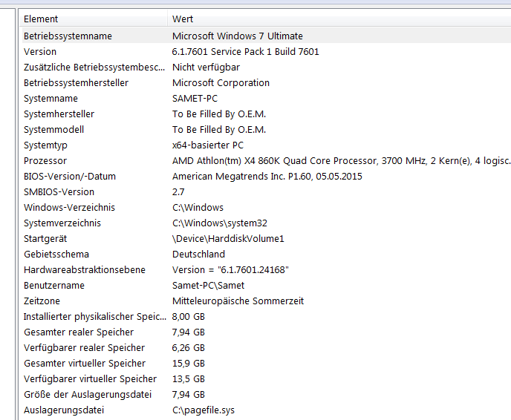The height and width of the screenshot is (420, 511).
Task: Select the Gebietsschema row
Action: coord(267,255)
